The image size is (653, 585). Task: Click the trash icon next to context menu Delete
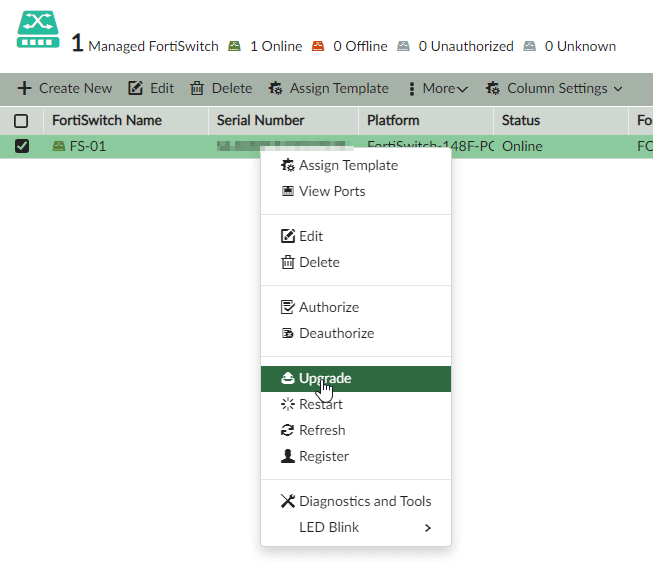click(288, 262)
